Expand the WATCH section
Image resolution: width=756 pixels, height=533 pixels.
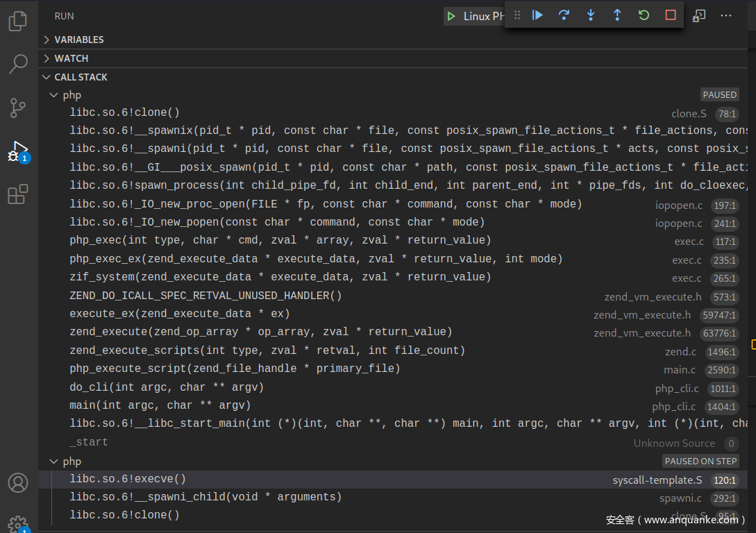tap(72, 58)
